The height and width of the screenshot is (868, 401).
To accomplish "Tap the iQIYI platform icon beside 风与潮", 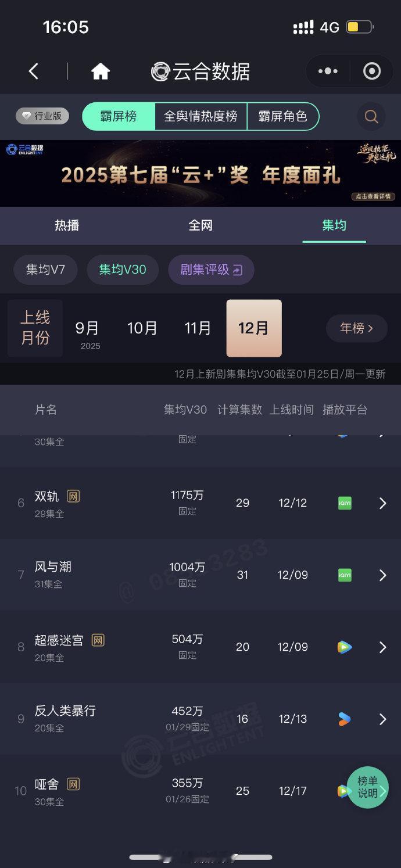I will 344,575.
